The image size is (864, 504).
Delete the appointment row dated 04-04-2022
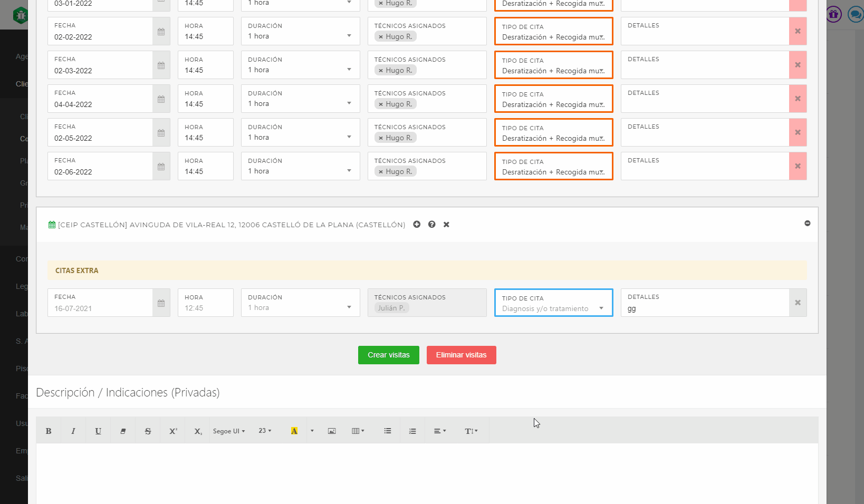click(798, 99)
